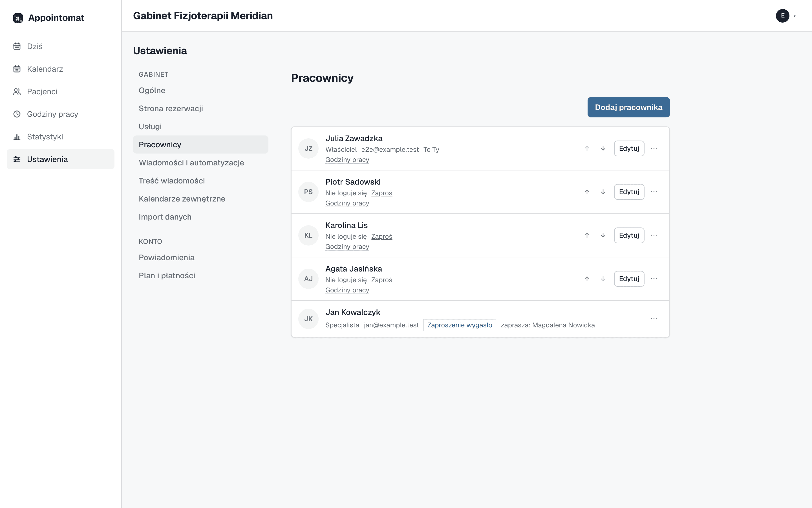Image resolution: width=812 pixels, height=508 pixels.
Task: Move Piotr Sadowski down with arrow
Action: pyautogui.click(x=603, y=192)
